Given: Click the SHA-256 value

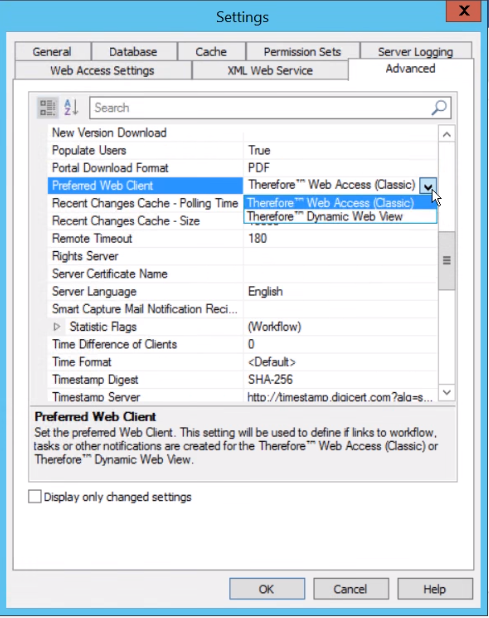Looking at the screenshot, I should click(270, 380).
